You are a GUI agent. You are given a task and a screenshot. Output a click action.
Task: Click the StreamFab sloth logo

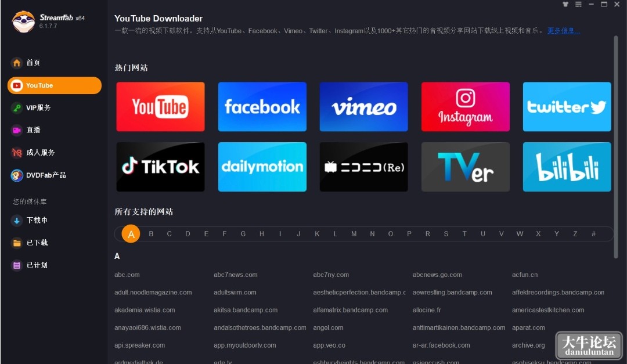23,21
